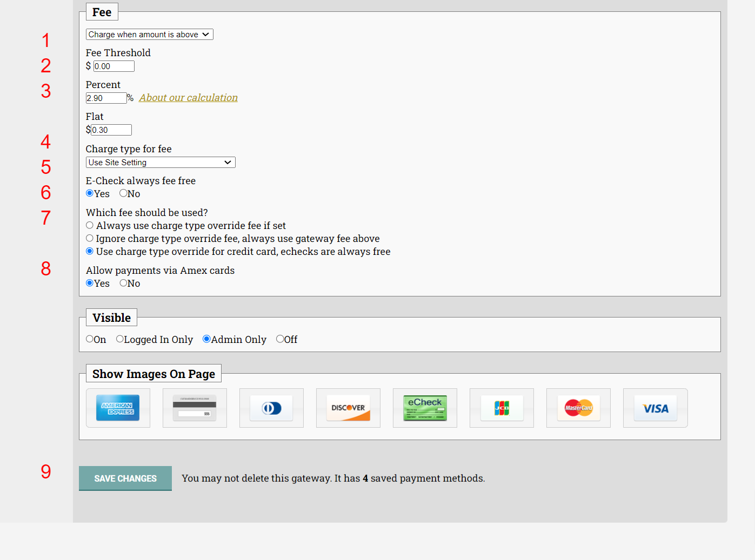Click the Fee Threshold amount field

click(x=113, y=66)
